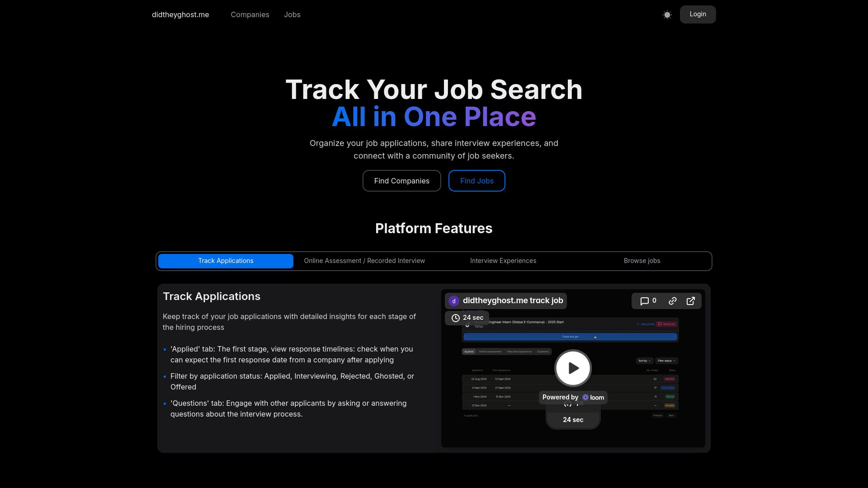Click the clock icon by '24 sec'
This screenshot has width=868, height=488.
(455, 318)
